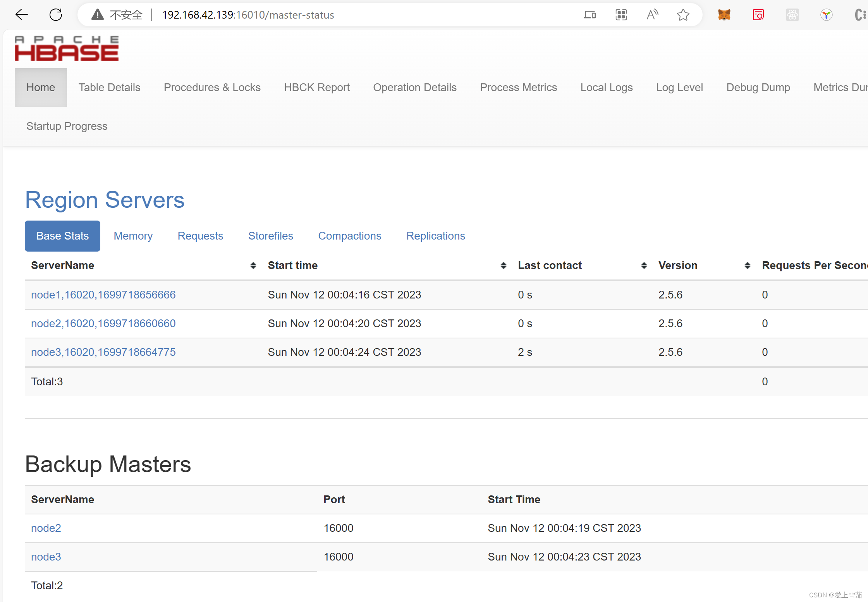868x602 pixels.
Task: Open the MetaMask extension
Action: point(724,14)
